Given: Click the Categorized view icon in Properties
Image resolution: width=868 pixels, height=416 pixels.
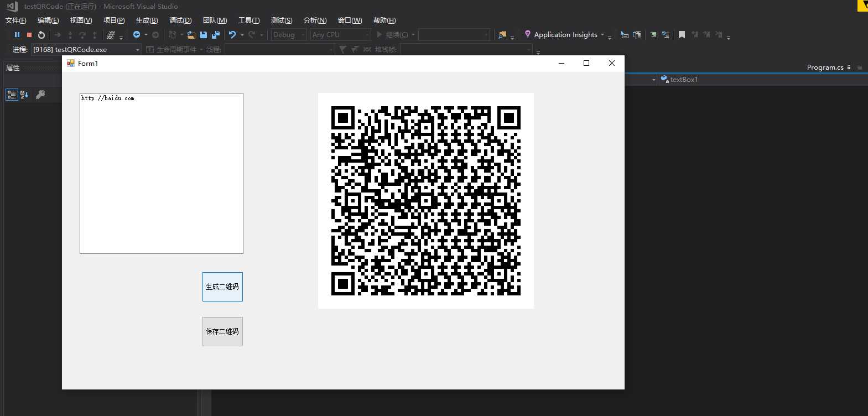Looking at the screenshot, I should (x=12, y=95).
